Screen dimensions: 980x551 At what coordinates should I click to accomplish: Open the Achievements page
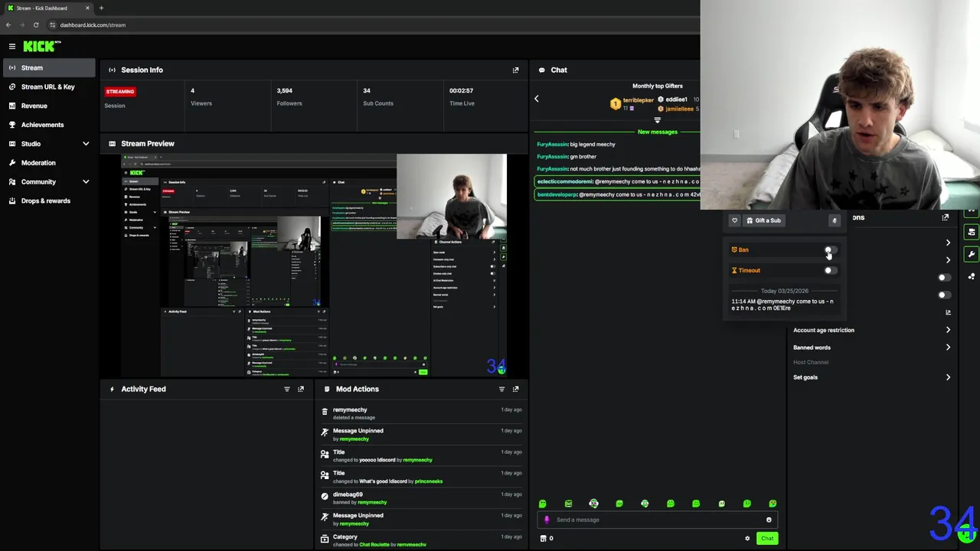(48, 125)
